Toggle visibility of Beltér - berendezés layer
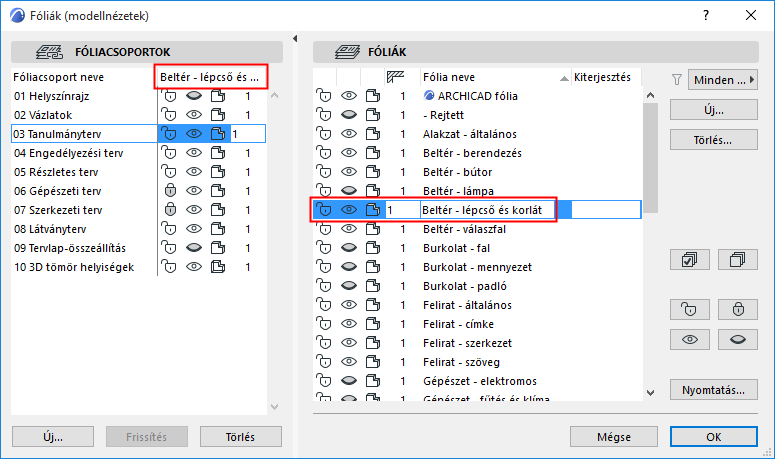The height and width of the screenshot is (459, 775). (348, 153)
